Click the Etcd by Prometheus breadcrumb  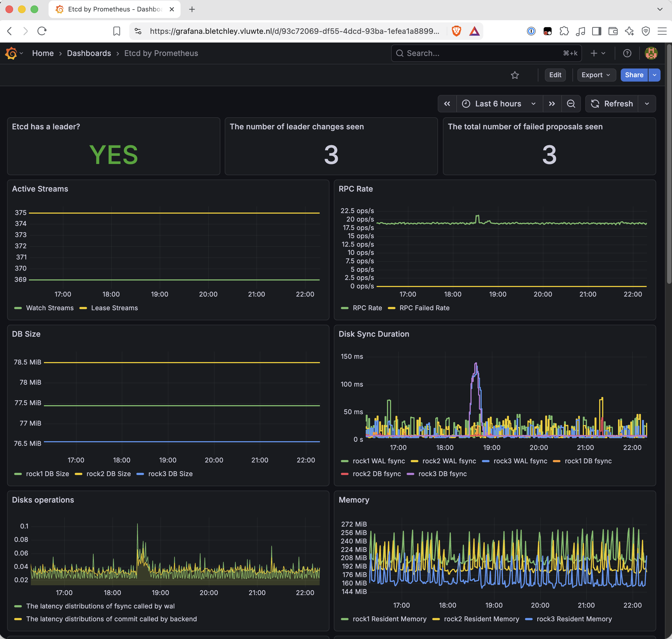[x=161, y=53]
